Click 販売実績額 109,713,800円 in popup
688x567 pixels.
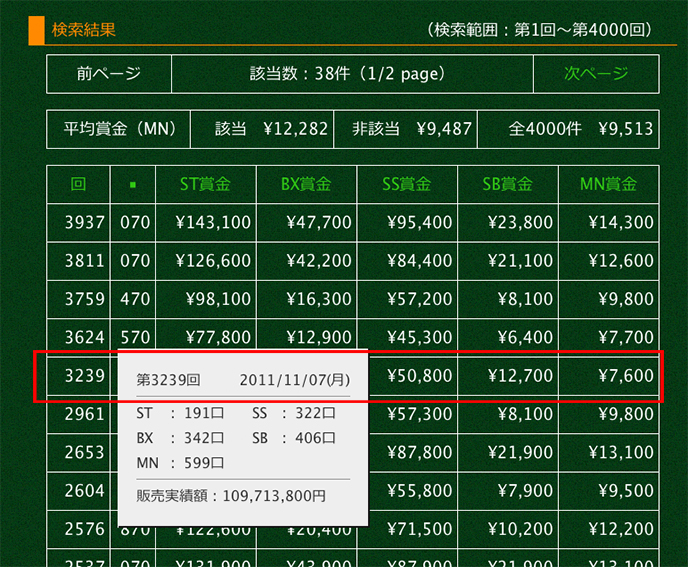tap(231, 496)
